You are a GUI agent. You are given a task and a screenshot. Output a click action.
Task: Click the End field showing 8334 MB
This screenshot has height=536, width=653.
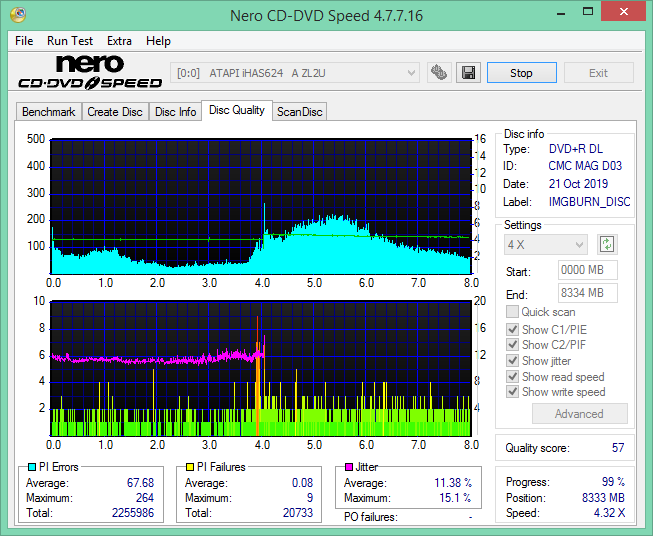(x=587, y=293)
